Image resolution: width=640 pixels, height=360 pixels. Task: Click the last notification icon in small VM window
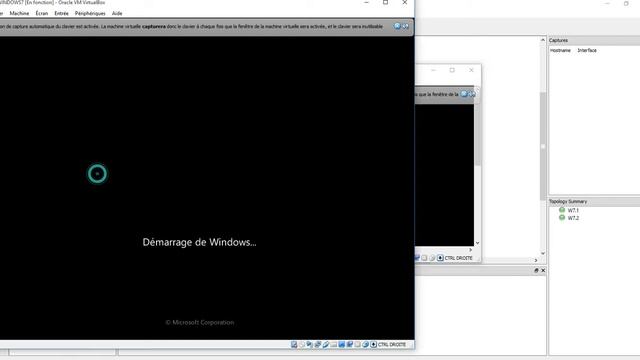click(x=472, y=94)
